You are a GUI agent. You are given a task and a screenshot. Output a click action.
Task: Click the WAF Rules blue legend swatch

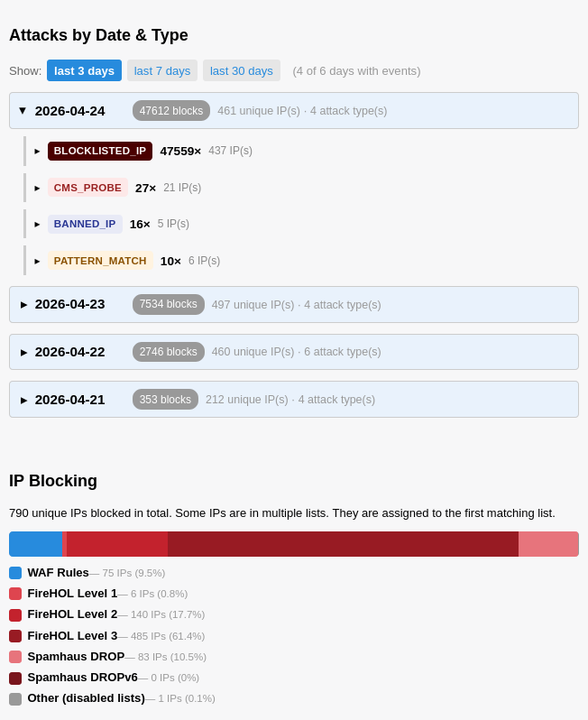pyautogui.click(x=15, y=573)
